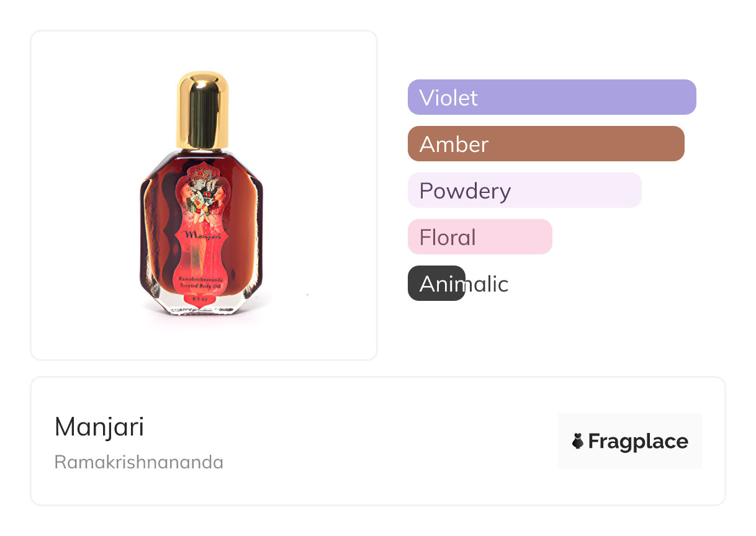The image size is (756, 536).
Task: Open the Ramakrishnananda brand link
Action: [139, 462]
